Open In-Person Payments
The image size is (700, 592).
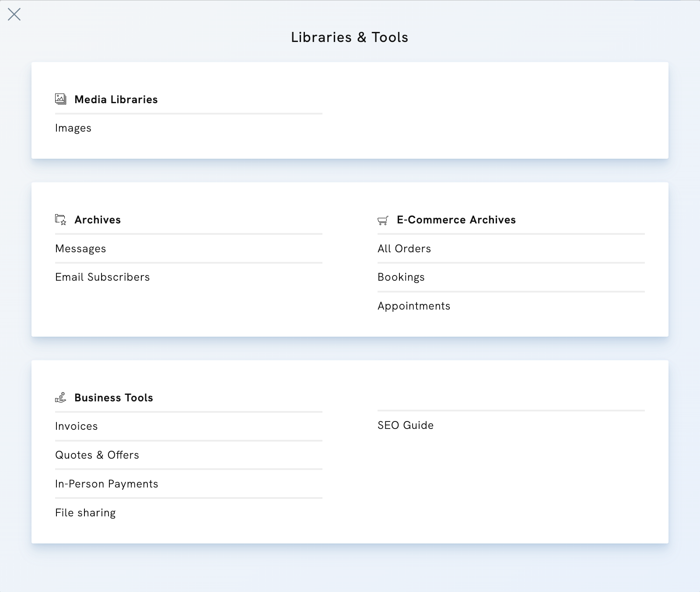106,484
